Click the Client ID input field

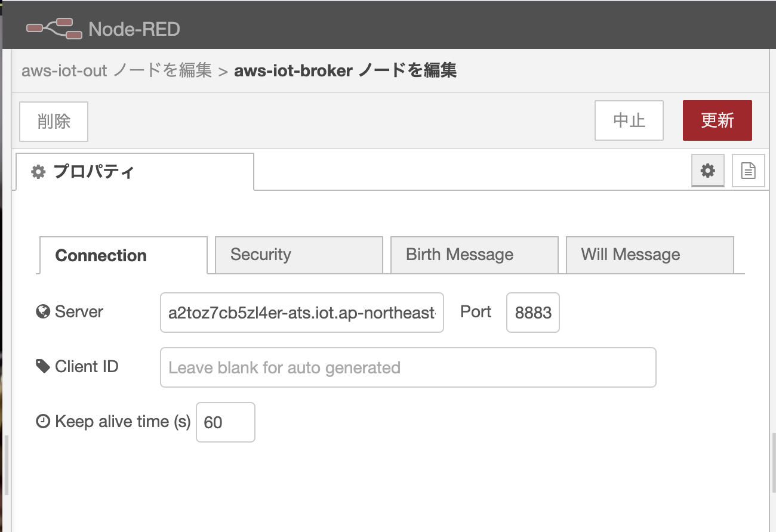click(408, 367)
